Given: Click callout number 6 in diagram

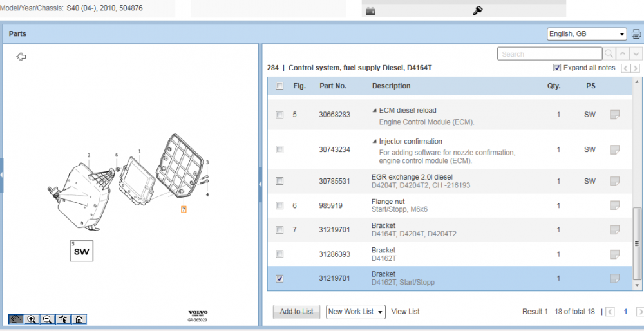Looking at the screenshot, I should (x=117, y=155).
